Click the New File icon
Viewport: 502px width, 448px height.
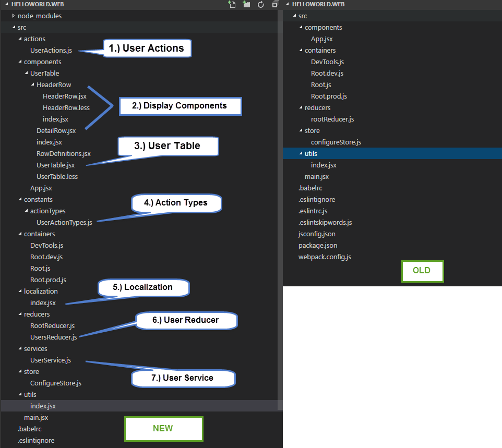[x=232, y=5]
